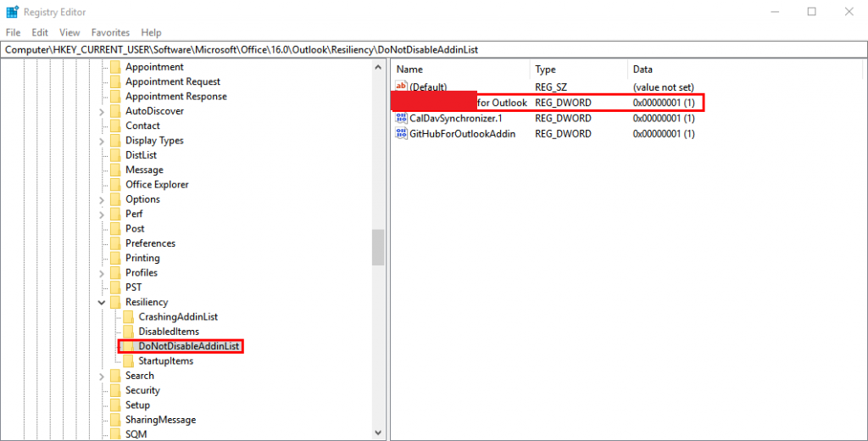
Task: Click REG_SZ type cell
Action: [x=551, y=87]
